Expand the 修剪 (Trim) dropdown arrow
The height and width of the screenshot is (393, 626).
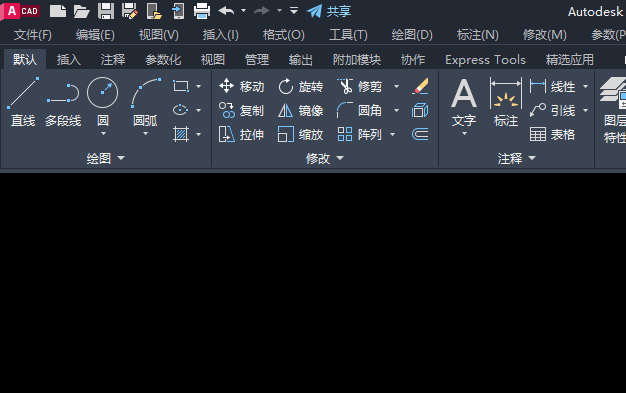click(396, 86)
